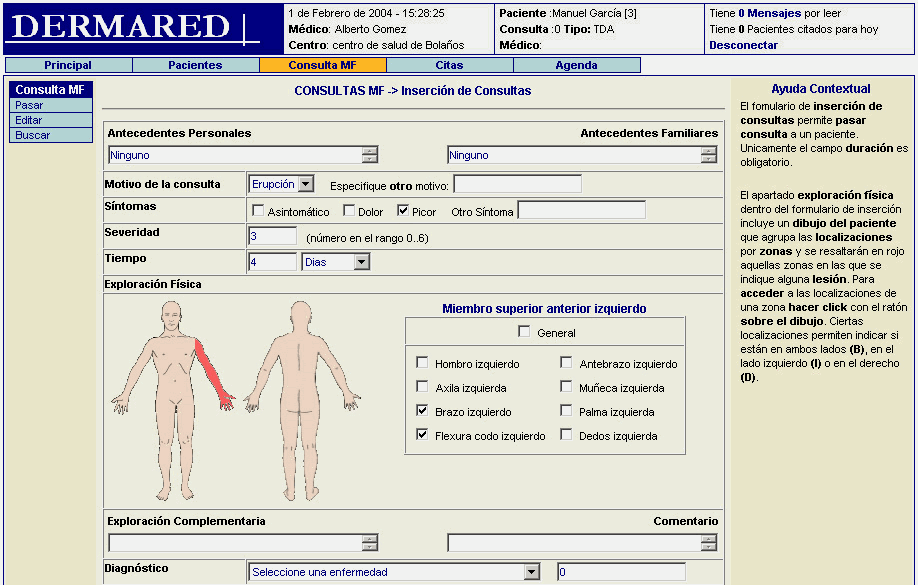Screen dimensions: 918x585
Task: Click the Desconectar link
Action: pos(743,45)
